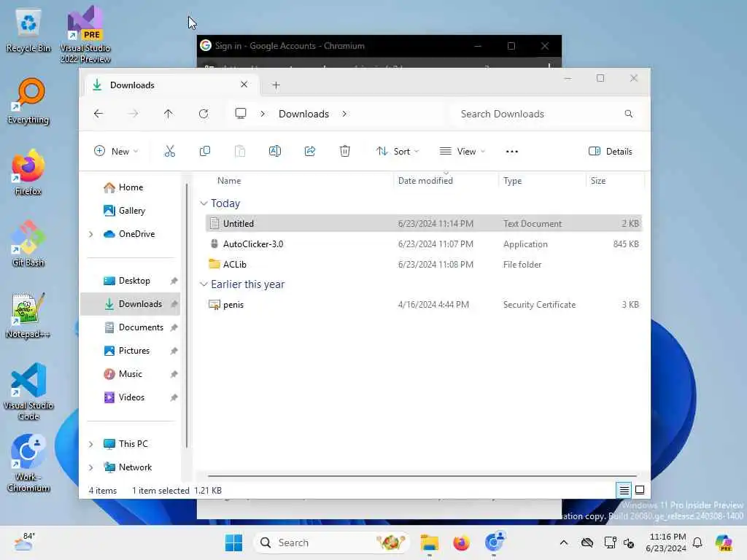This screenshot has width=747, height=560.
Task: Select Gallery in navigation pane
Action: tap(130, 211)
